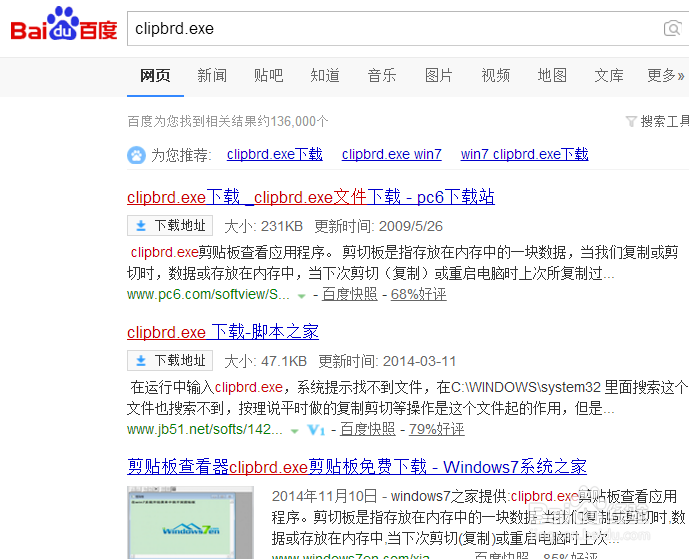Click the Baidu paw recommendation icon
The height and width of the screenshot is (559, 689).
pos(136,155)
